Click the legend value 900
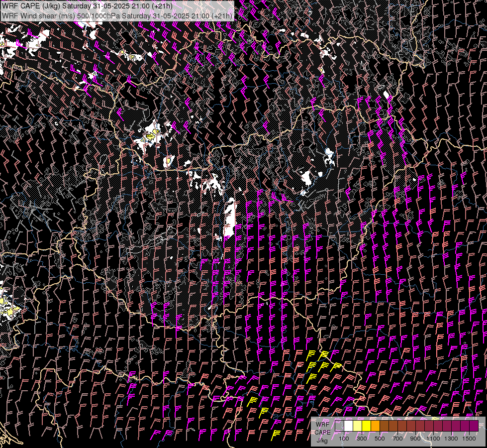This screenshot has height=448, width=487. pyautogui.click(x=415, y=439)
